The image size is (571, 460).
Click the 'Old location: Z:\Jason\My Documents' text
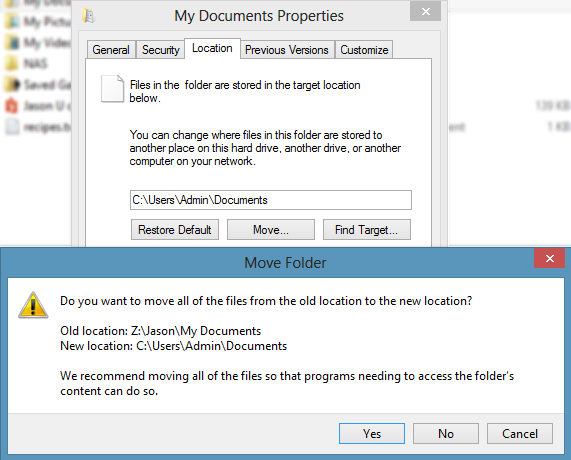161,331
